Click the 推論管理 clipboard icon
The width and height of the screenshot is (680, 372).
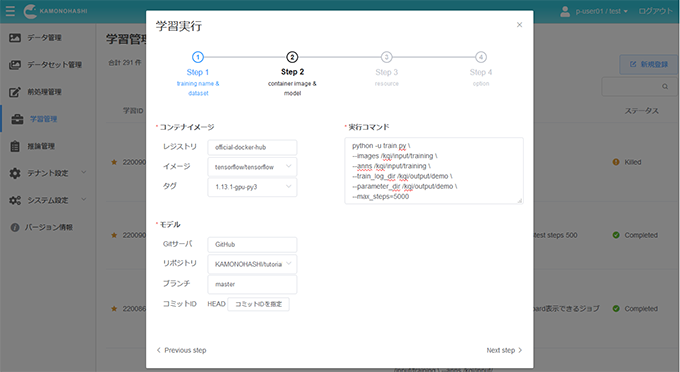tap(15, 146)
